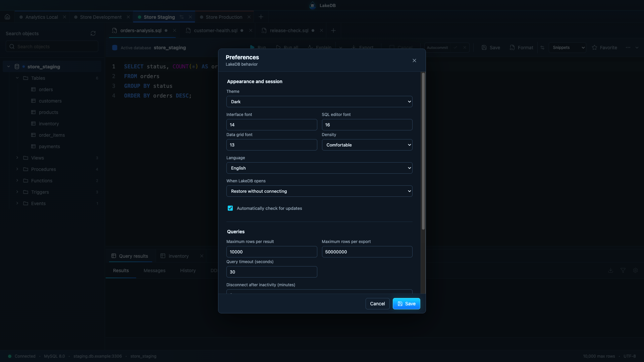
Task: Click the editor settings sliders icon
Action: tap(542, 48)
